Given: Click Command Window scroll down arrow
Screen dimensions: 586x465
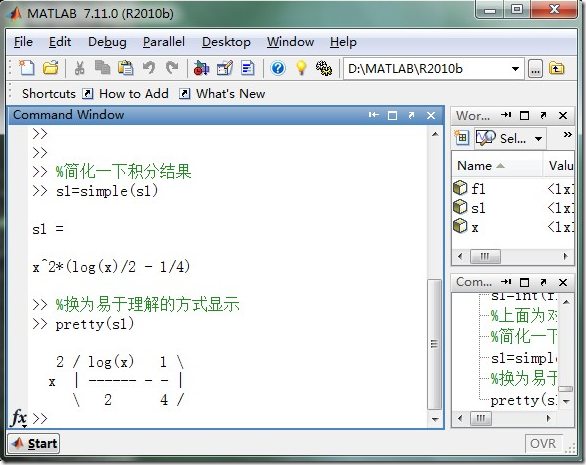Looking at the screenshot, I should (x=435, y=419).
